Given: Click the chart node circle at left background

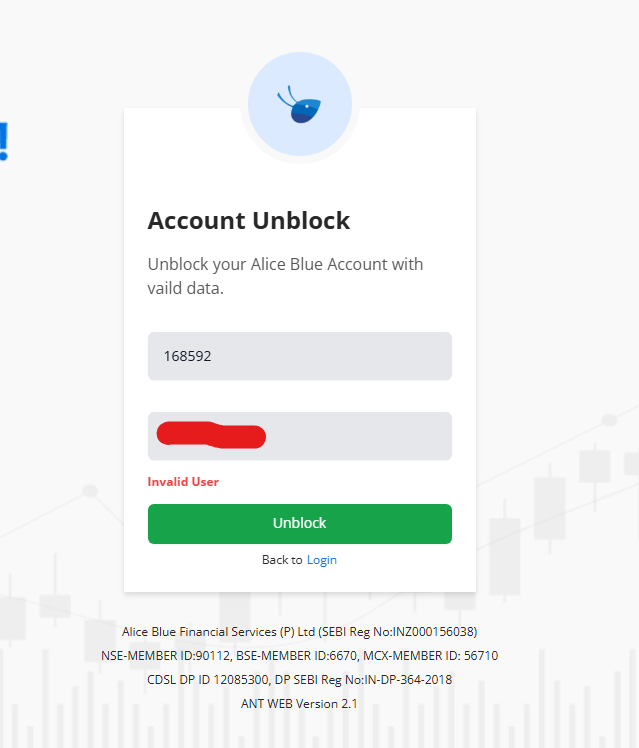Looking at the screenshot, I should [x=90, y=490].
